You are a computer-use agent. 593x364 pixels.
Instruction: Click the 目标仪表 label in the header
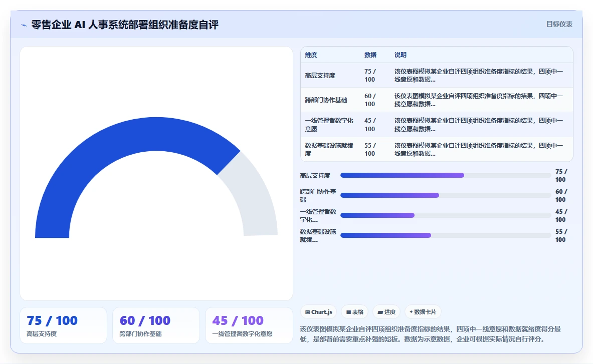(559, 24)
